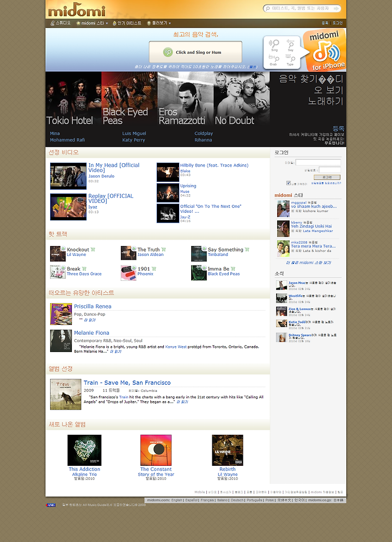Switch site language to Deutsch
Viewport: 392px width, 542px height.
tap(237, 500)
